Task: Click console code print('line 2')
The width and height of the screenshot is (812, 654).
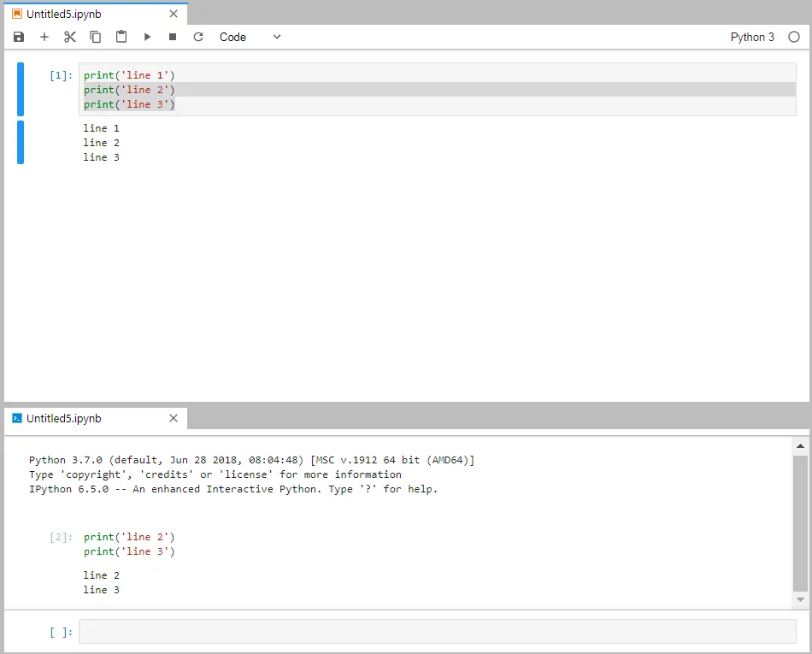Action: (x=129, y=537)
